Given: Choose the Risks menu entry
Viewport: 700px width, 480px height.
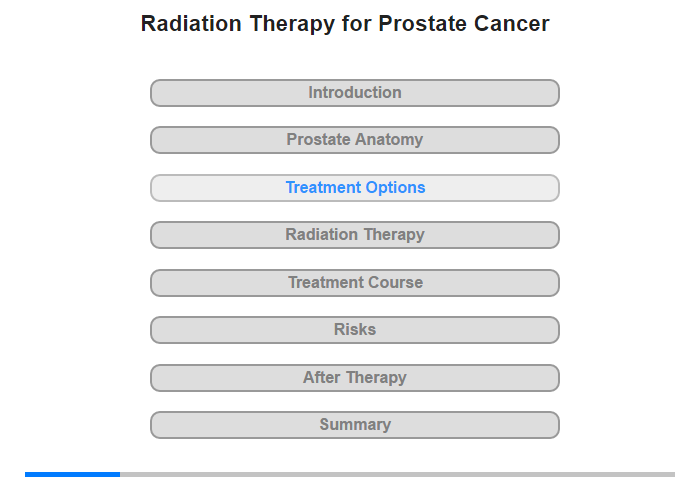Looking at the screenshot, I should click(x=355, y=330).
